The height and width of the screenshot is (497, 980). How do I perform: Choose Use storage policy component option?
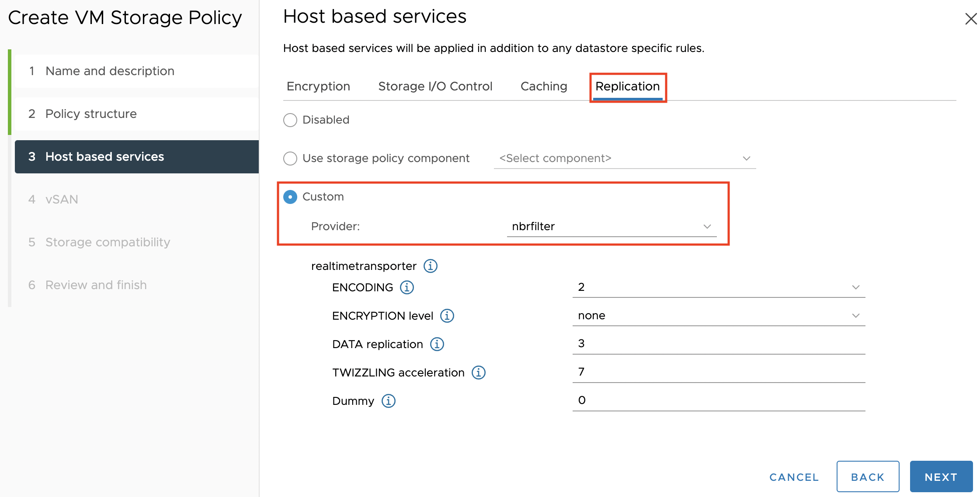(x=290, y=159)
